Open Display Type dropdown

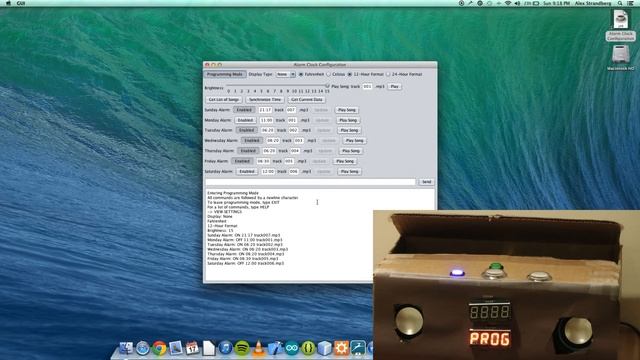[x=285, y=74]
